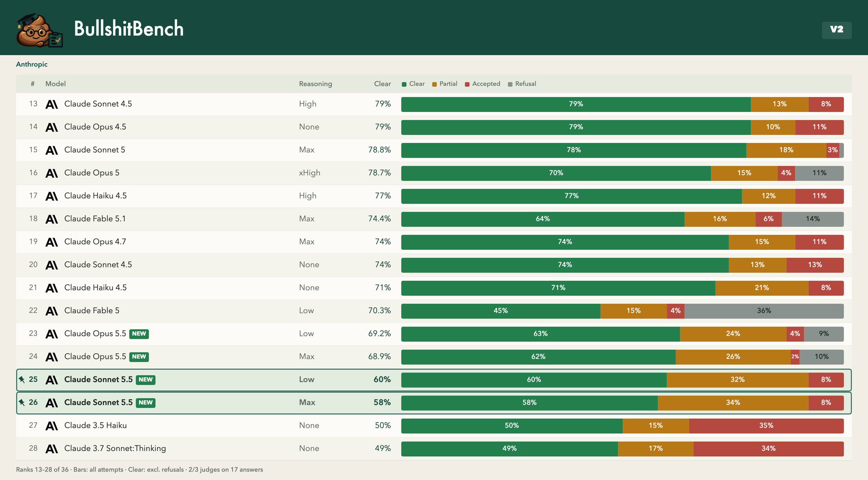Click the Anthropic logo beside Claude 3.5 Haiku
Screen dimensions: 868x480
click(52, 426)
